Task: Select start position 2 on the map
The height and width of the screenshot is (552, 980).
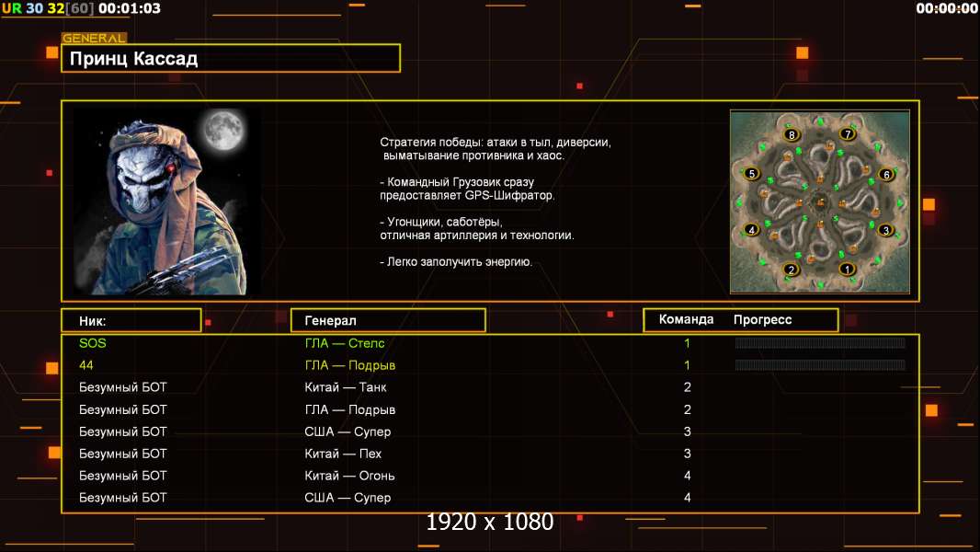Action: click(792, 270)
